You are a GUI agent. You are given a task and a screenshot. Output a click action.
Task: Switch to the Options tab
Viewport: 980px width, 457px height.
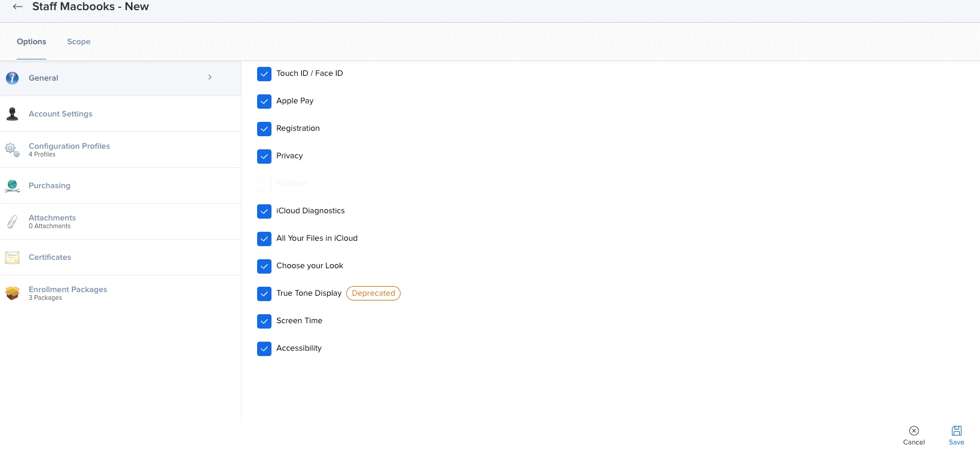(x=31, y=42)
